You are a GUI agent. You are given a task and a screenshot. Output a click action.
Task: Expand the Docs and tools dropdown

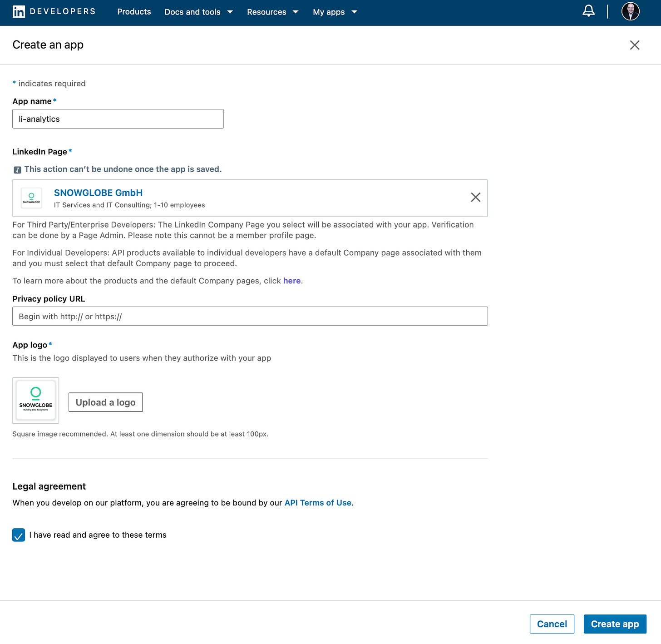(198, 12)
